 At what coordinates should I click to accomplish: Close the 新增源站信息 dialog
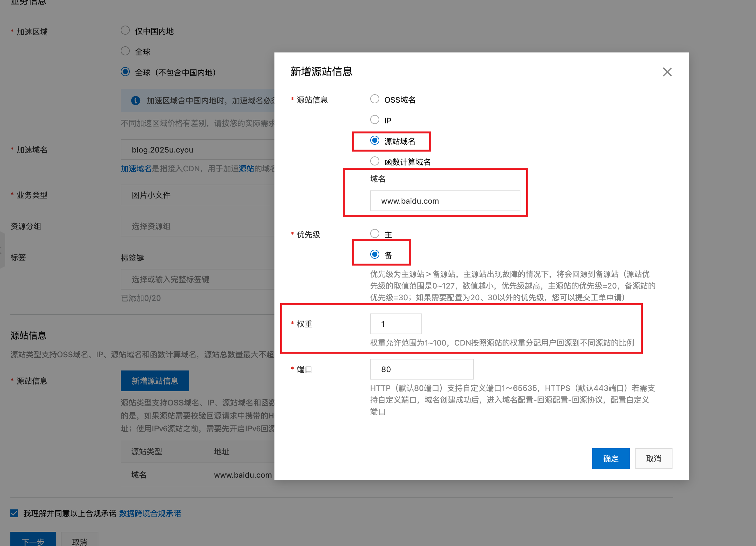(x=667, y=72)
